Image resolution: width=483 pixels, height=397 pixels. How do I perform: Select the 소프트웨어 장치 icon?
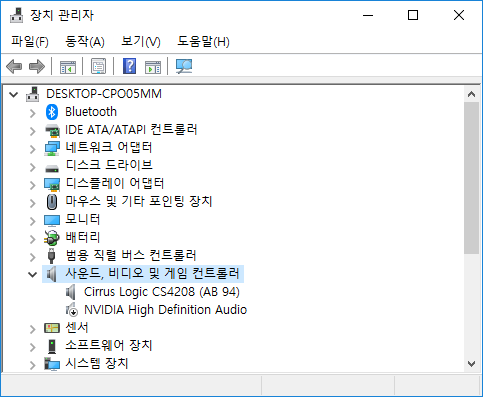click(x=52, y=346)
